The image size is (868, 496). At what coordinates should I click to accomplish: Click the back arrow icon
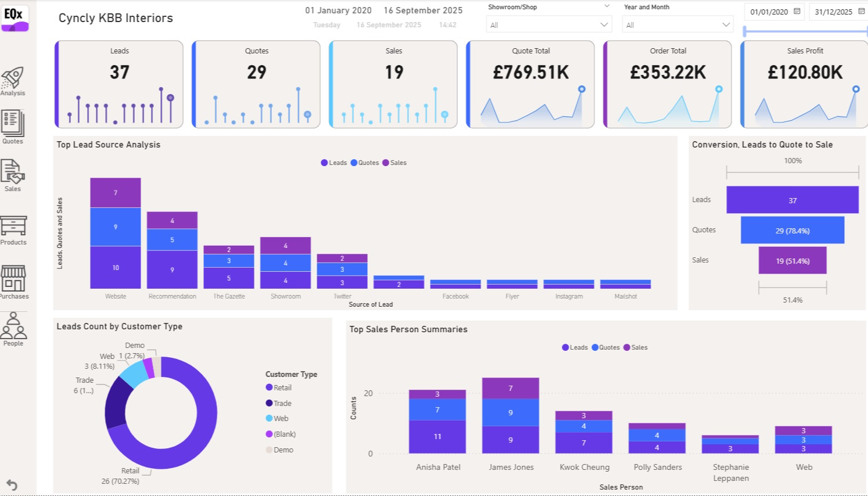coord(12,485)
